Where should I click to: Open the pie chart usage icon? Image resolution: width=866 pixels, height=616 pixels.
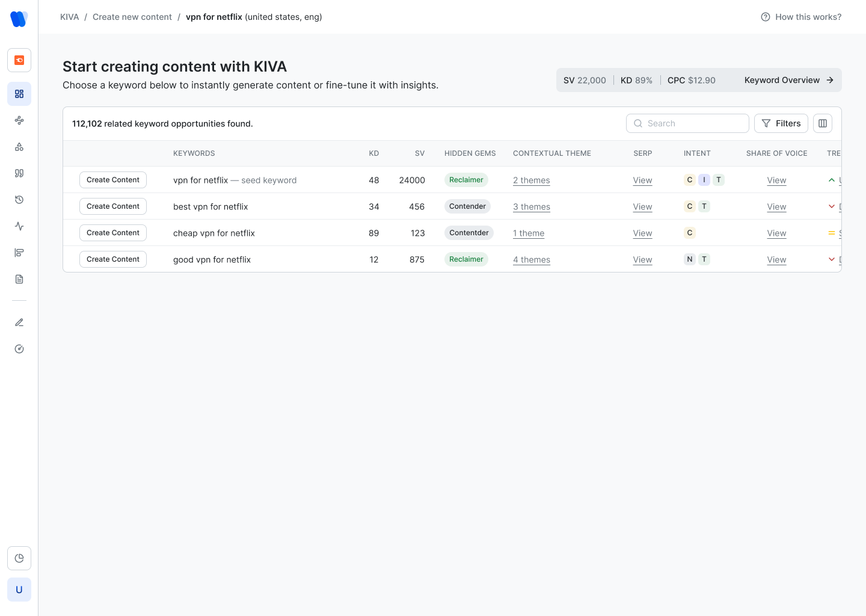point(19,558)
